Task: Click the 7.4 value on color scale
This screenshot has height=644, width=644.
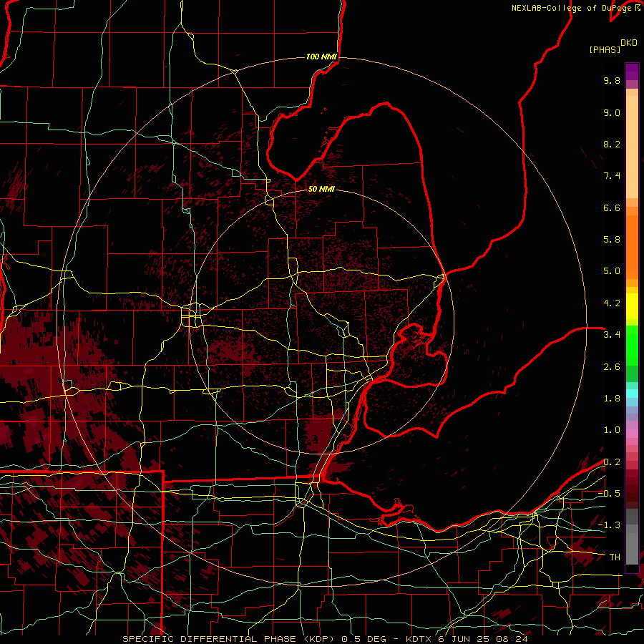Action: pos(612,176)
